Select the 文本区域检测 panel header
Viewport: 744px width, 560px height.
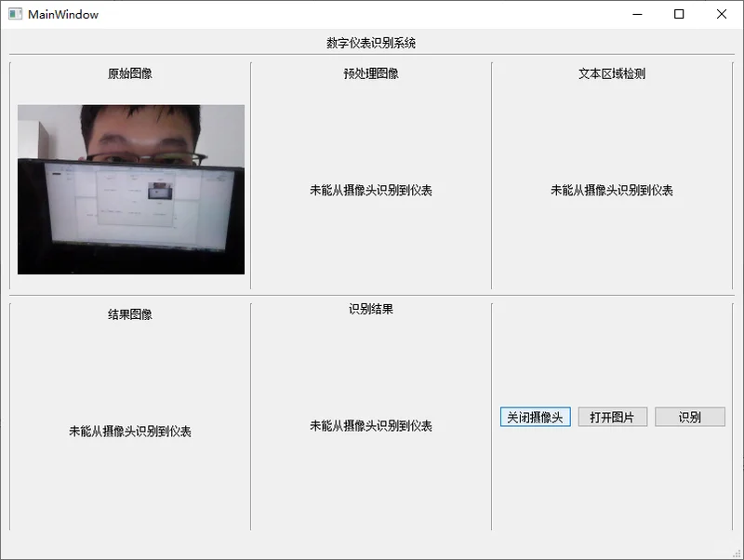611,74
